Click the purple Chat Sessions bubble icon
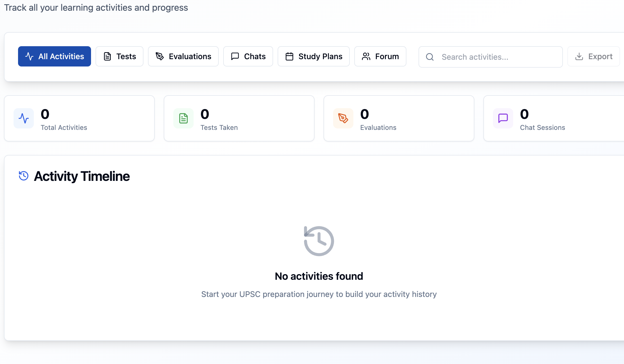Screen dimensions: 624x364 [503, 118]
